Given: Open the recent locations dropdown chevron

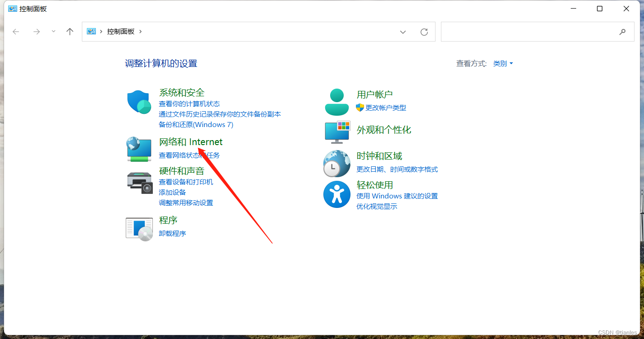Looking at the screenshot, I should [53, 32].
